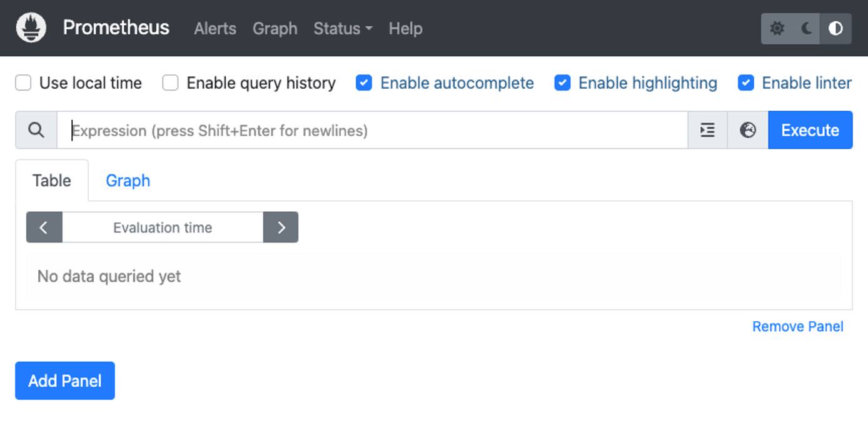Click the magnifying glass search icon
Viewport: 868px width, 423px height.
click(36, 130)
